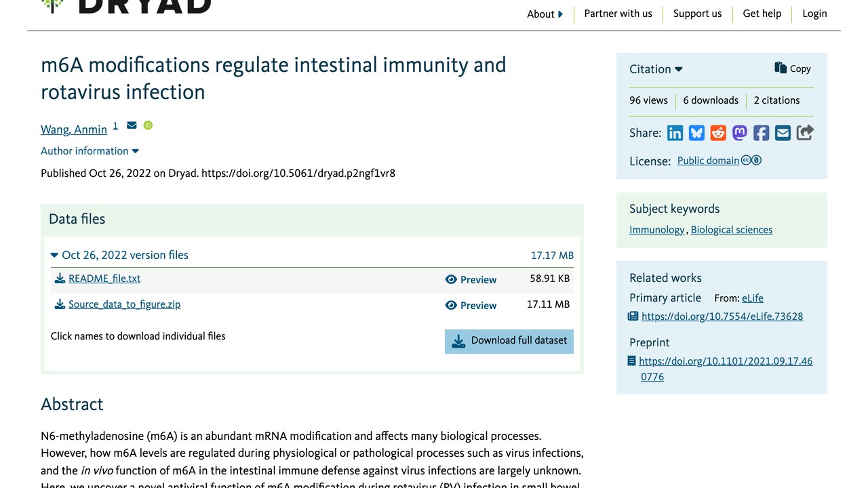Go to the Get help page
The width and height of the screenshot is (868, 488).
pos(762,14)
